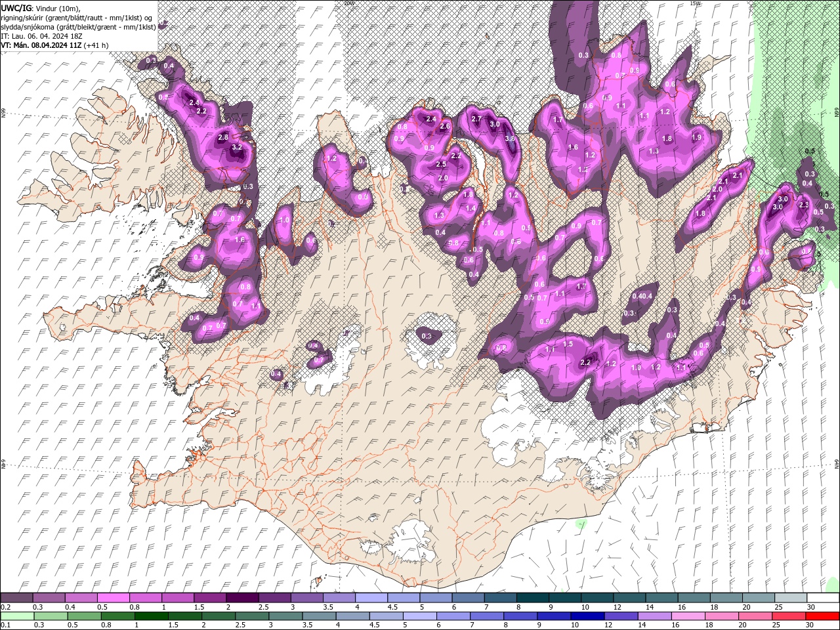Click the 'slydda/snjókoma' legend description line
840x630 pixels.
click(79, 27)
